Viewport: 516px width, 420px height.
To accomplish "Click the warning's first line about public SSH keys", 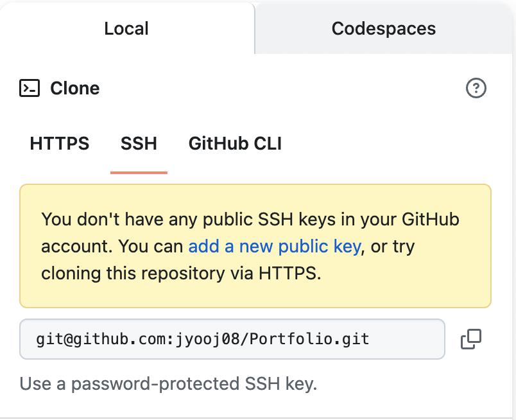I will coord(250,220).
